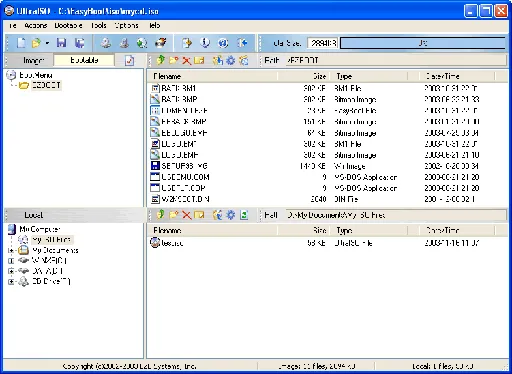Sort local files by Filename column header
Image resolution: width=512 pixels, height=374 pixels.
click(212, 230)
